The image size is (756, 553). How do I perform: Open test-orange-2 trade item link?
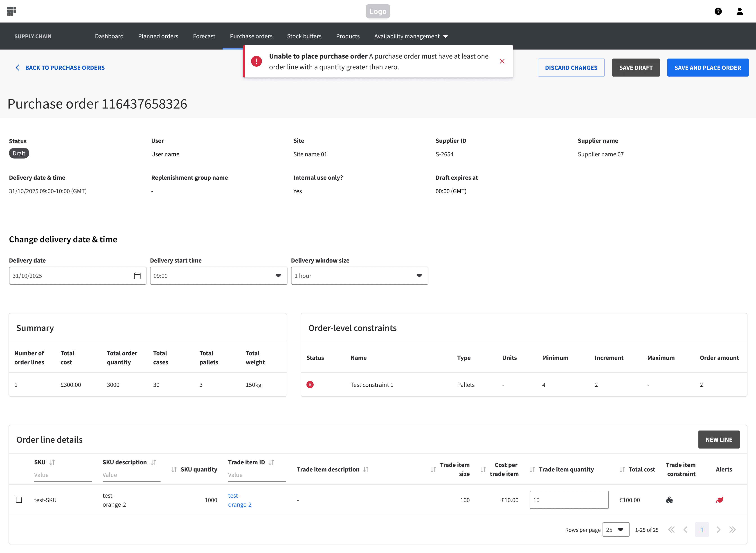point(240,500)
